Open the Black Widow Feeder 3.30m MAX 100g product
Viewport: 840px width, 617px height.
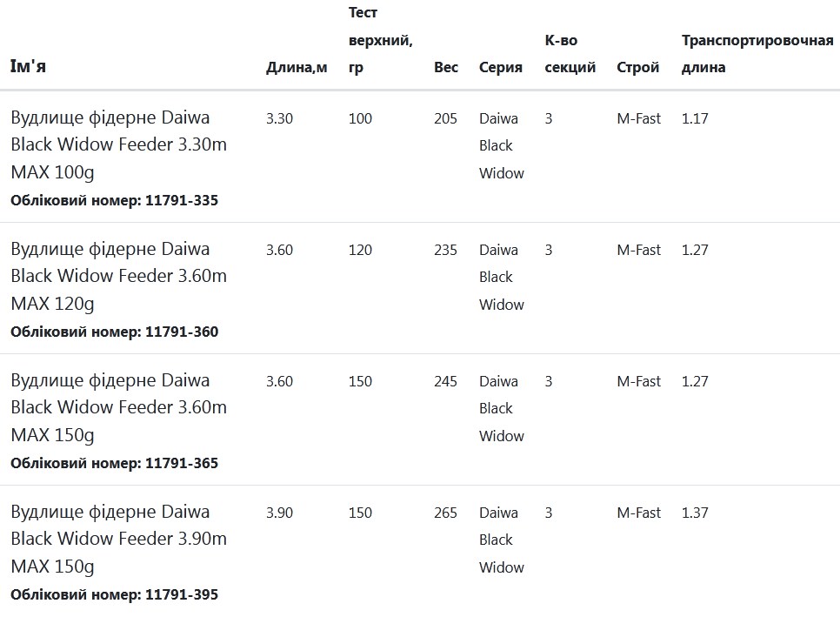119,144
